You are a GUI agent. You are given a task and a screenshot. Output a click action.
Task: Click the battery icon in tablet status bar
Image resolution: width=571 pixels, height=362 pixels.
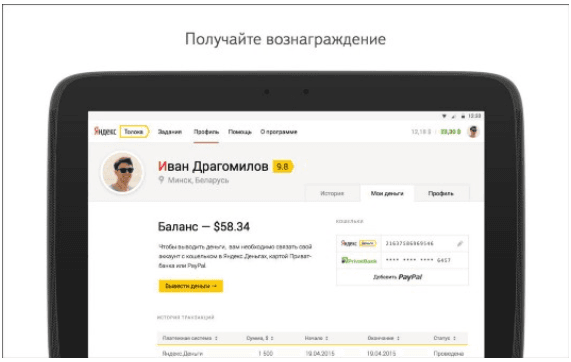tap(463, 116)
